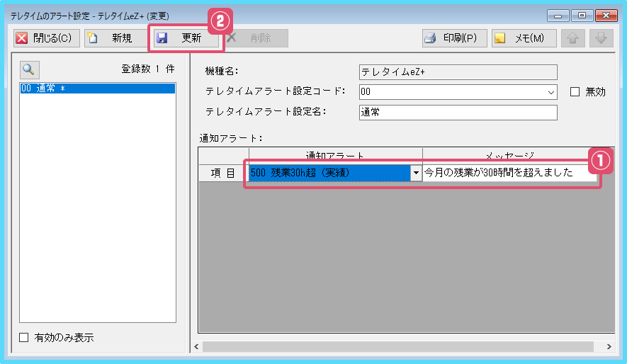Image resolution: width=627 pixels, height=364 pixels.
Task: Click the down arrow navigation icon
Action: (x=601, y=38)
